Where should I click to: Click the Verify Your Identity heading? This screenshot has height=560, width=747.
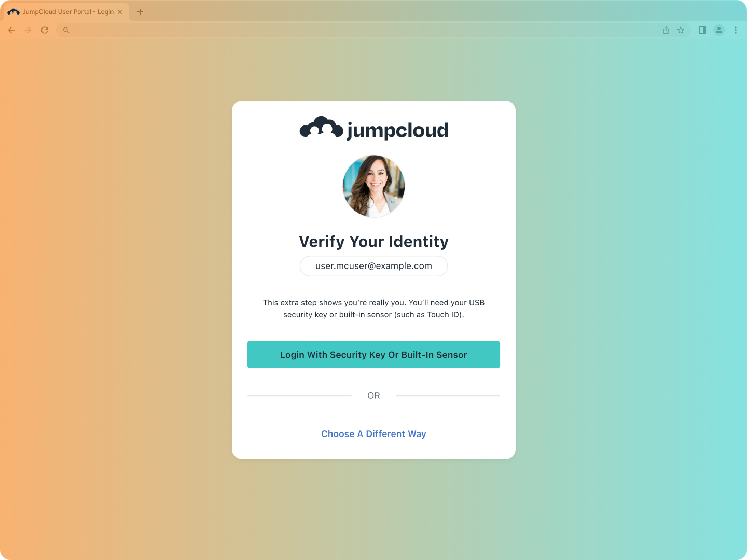[374, 242]
